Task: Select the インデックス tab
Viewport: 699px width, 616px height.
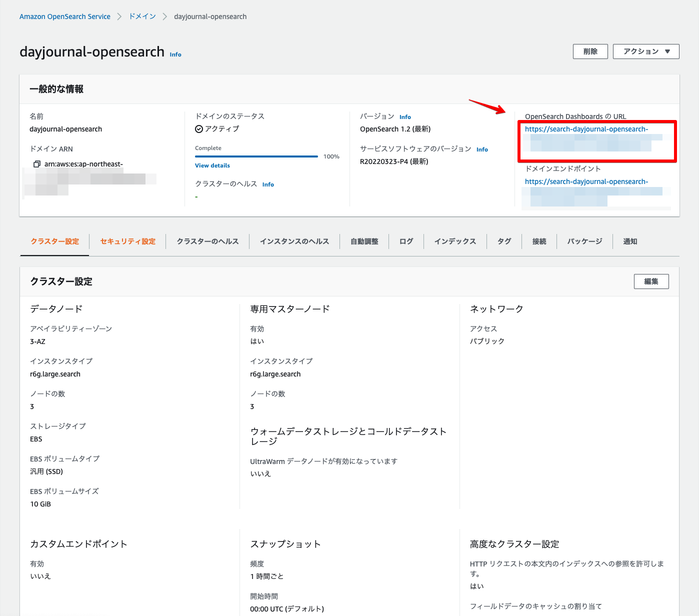Action: click(455, 241)
